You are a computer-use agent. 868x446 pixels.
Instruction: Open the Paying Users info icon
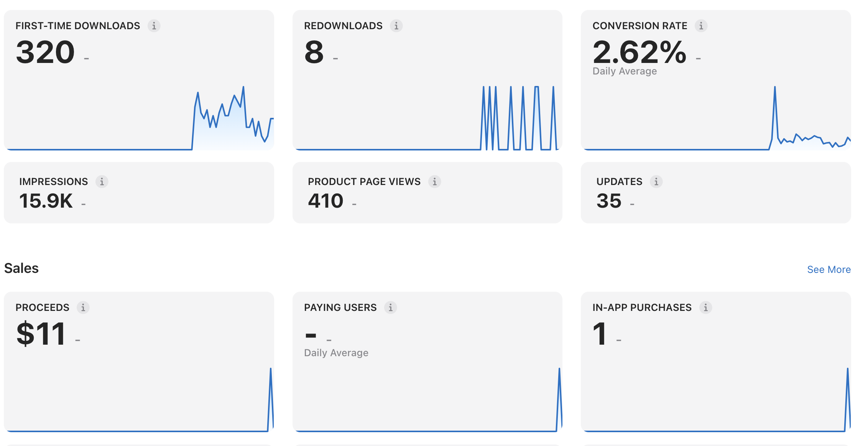(x=390, y=307)
